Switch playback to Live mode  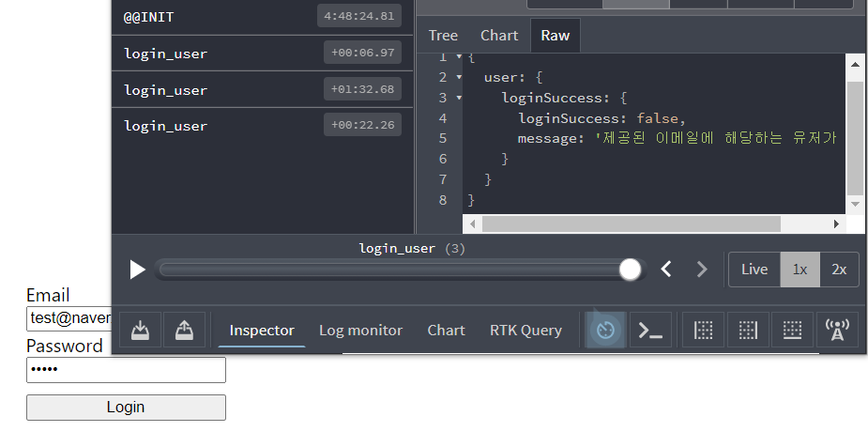click(x=754, y=270)
